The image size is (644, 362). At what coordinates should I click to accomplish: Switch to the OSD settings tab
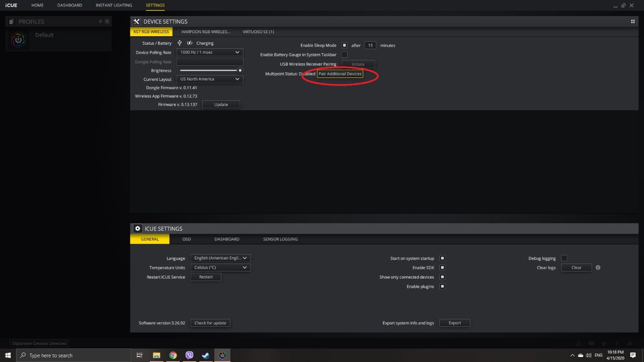186,239
